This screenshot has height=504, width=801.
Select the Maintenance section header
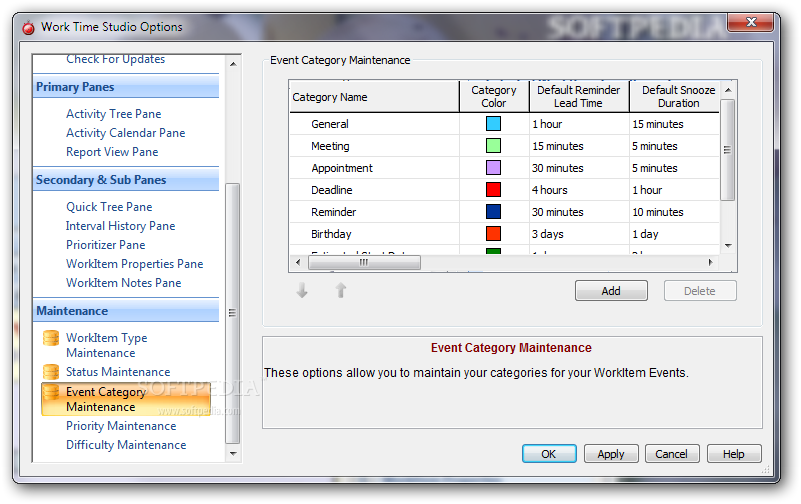coord(126,310)
